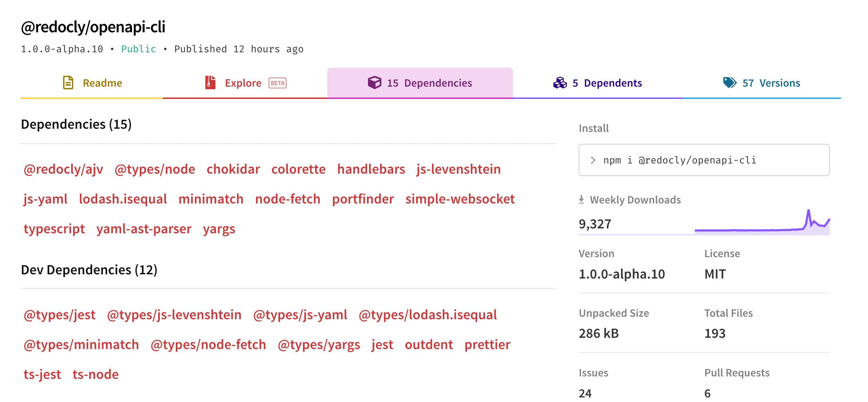Click the BETA badge beside Explore

coord(277,83)
